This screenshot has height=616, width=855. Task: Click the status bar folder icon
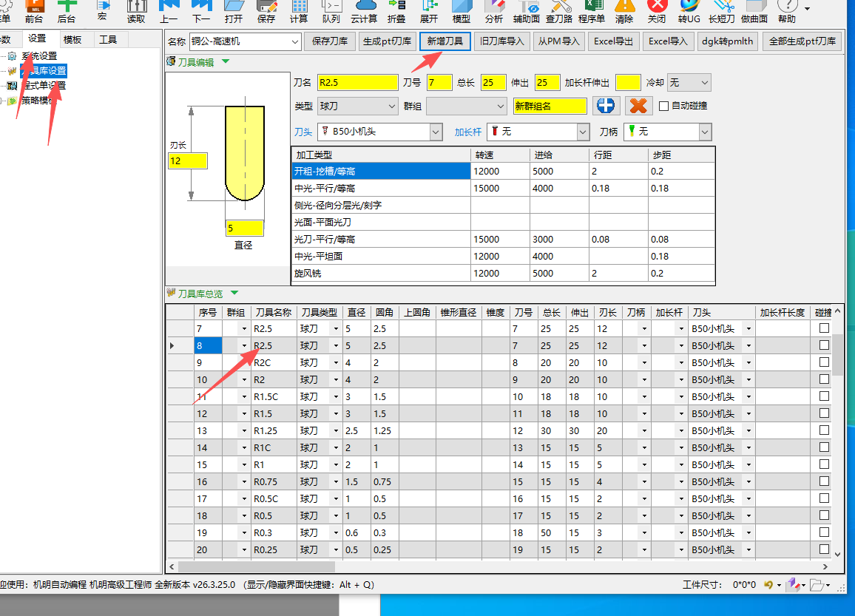(x=817, y=585)
